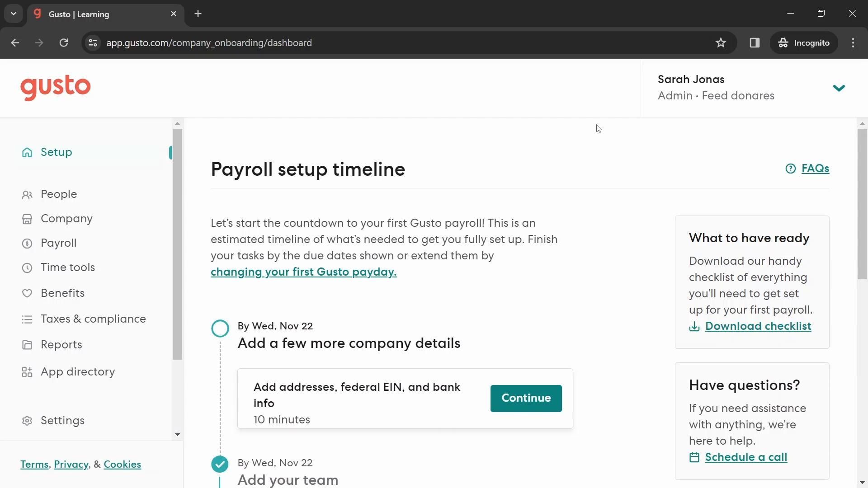Open Taxes & compliance in the sidebar
868x488 pixels.
tap(93, 319)
